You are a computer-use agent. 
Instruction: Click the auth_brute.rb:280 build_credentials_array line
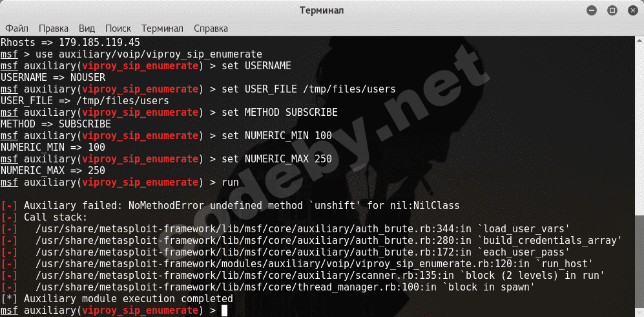pos(312,240)
